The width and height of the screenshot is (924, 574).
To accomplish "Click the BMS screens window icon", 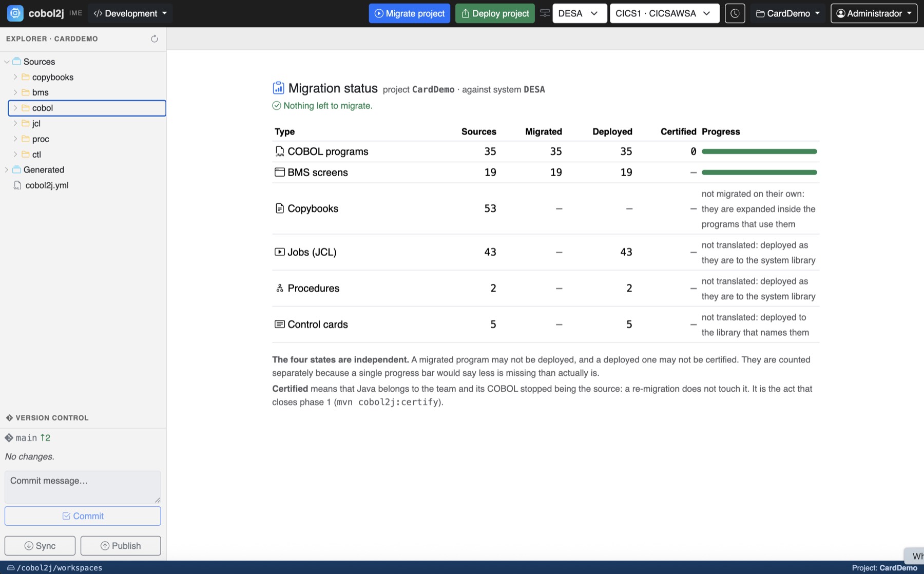I will pos(280,172).
